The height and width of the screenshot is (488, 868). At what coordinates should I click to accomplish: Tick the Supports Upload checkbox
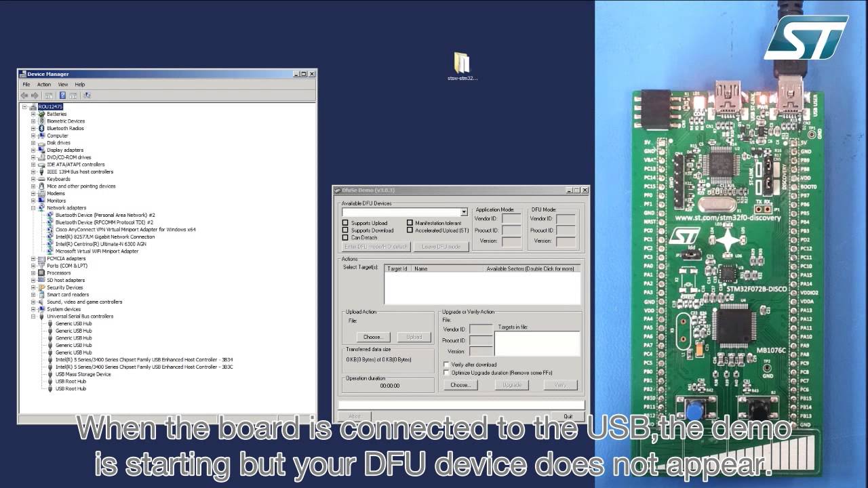[x=345, y=223]
